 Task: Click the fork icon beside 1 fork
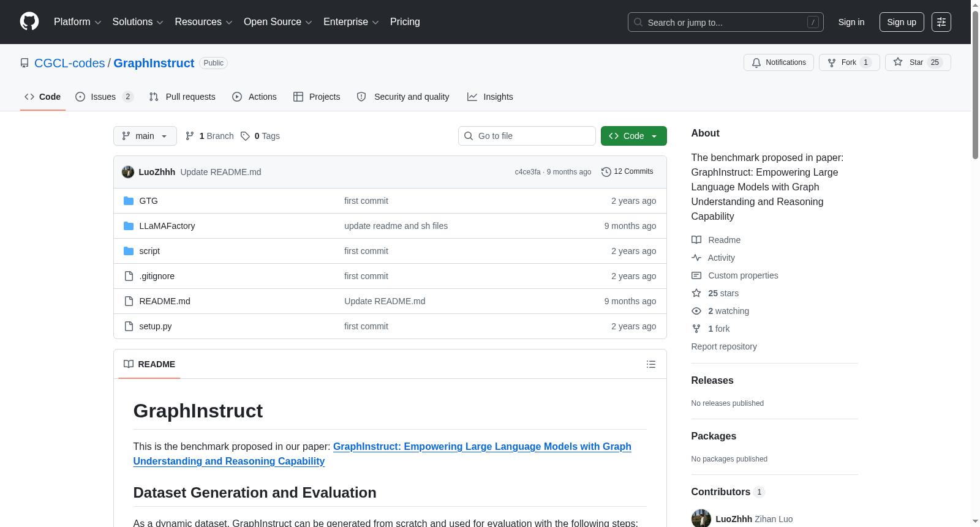point(696,329)
